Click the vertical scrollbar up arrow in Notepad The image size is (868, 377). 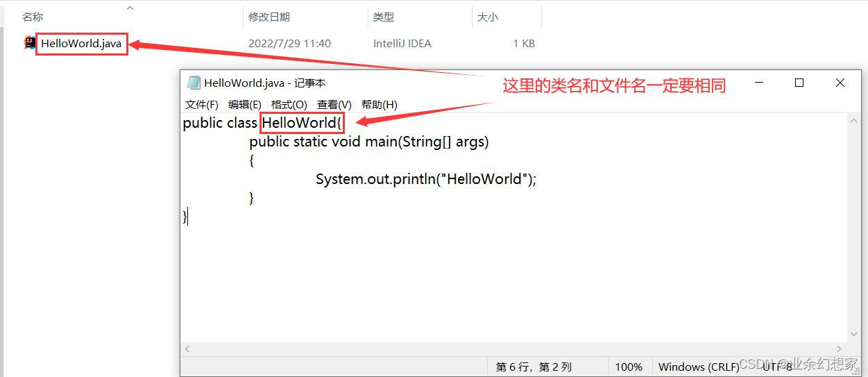(x=855, y=121)
